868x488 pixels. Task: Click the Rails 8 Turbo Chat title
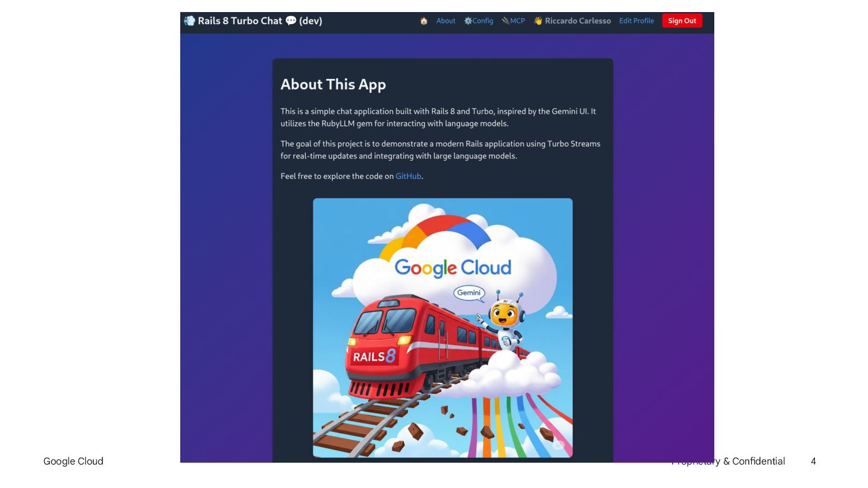(260, 21)
